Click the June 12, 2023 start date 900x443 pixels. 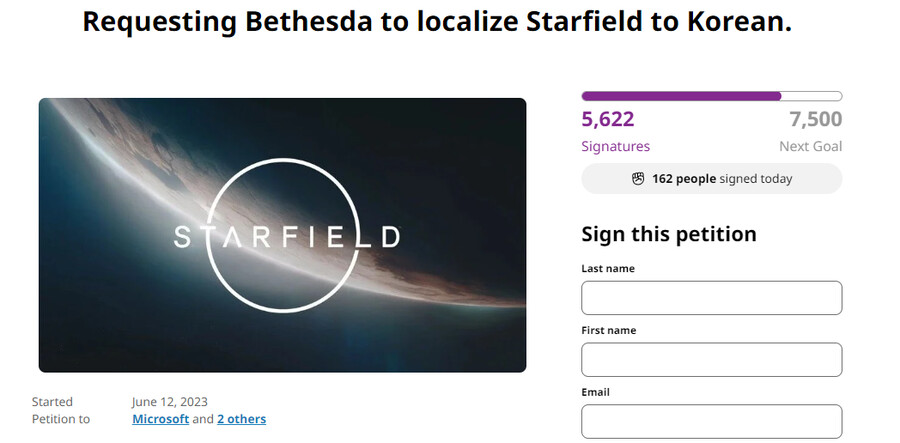point(170,402)
